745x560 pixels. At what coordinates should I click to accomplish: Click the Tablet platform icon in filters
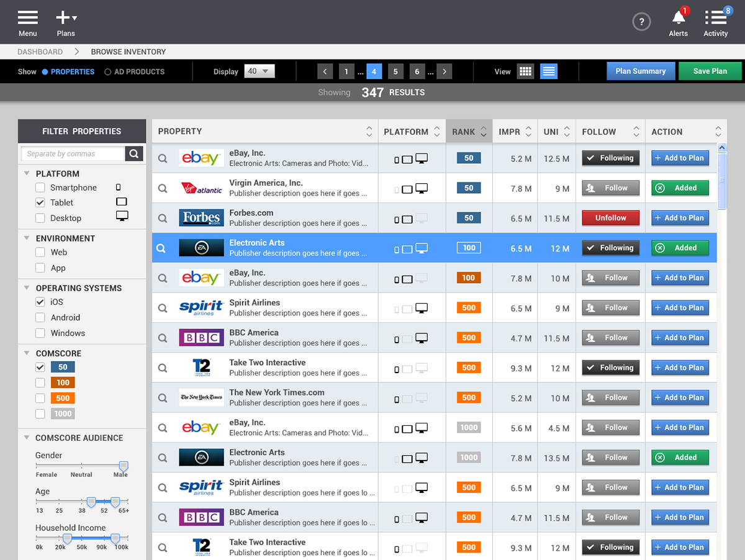point(122,202)
